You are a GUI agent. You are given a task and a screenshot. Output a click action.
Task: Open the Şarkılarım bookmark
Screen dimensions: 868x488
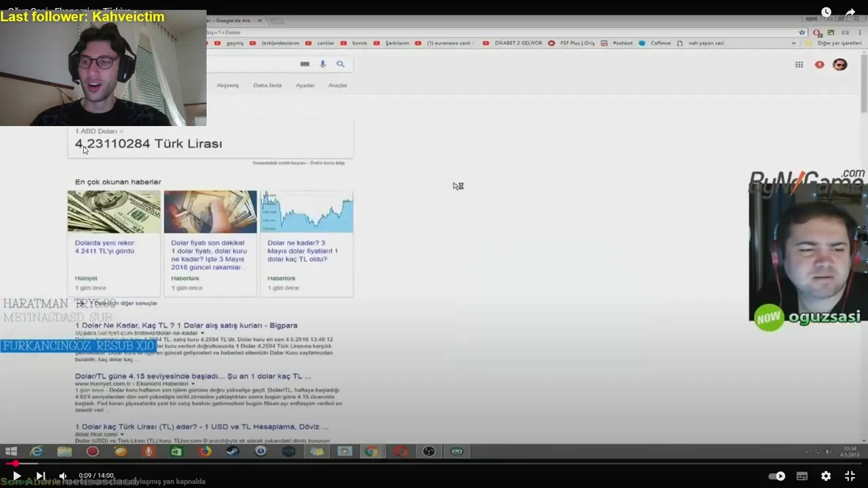pos(391,43)
